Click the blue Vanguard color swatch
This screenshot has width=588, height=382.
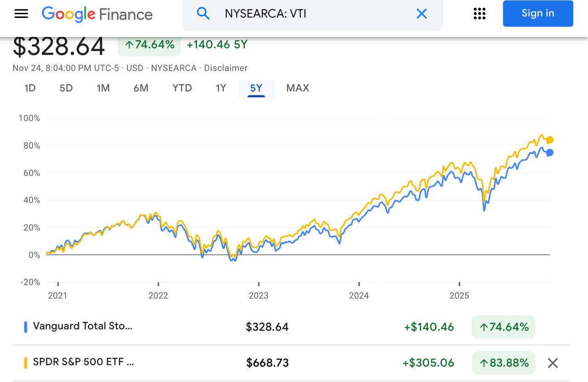click(x=26, y=327)
